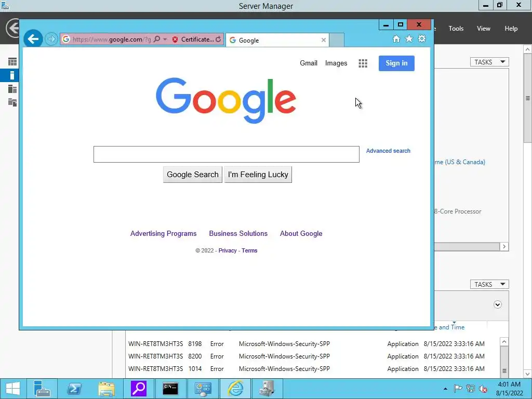Open Business Solutions link

[238, 233]
